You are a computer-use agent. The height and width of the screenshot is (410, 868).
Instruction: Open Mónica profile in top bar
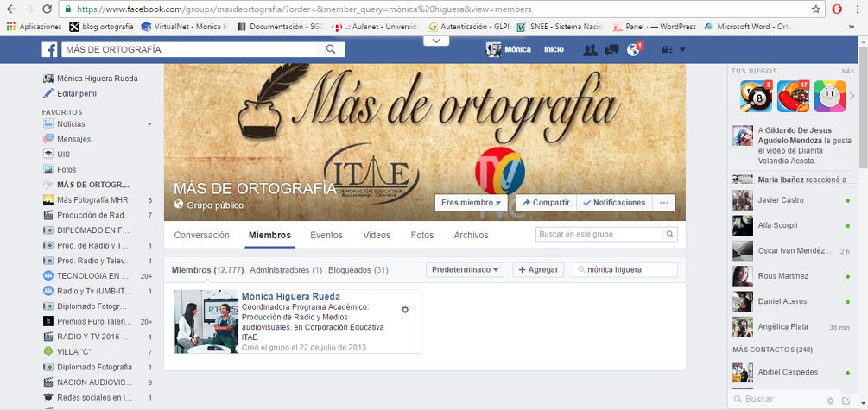[508, 50]
